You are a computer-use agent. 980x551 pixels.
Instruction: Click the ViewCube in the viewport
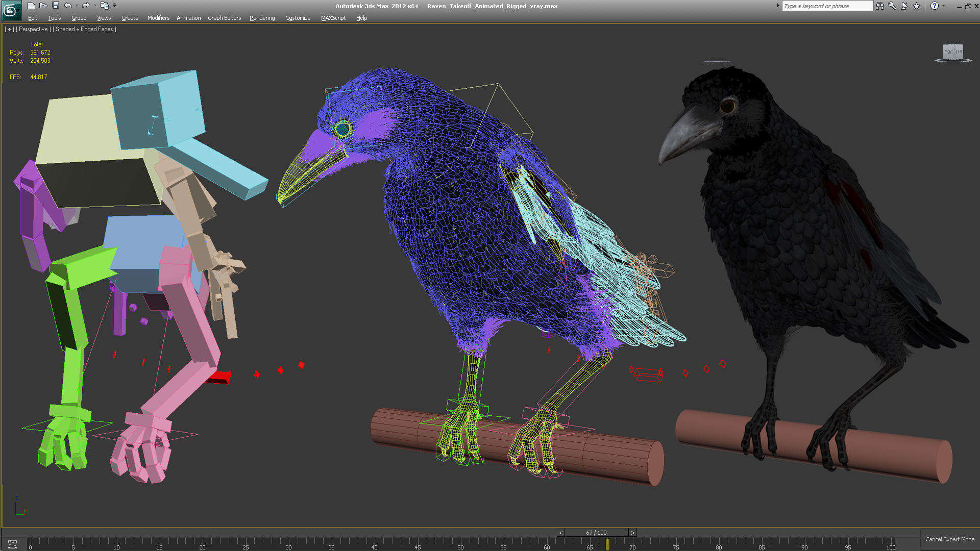(x=952, y=51)
